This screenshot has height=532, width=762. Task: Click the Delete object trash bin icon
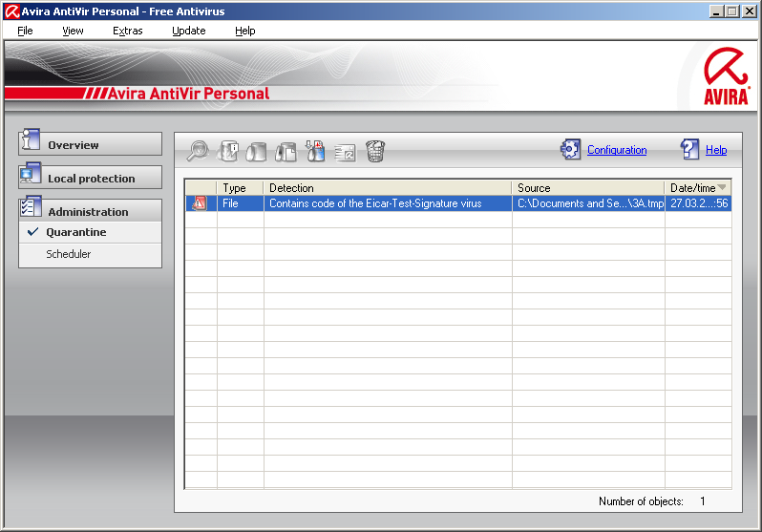coord(375,151)
